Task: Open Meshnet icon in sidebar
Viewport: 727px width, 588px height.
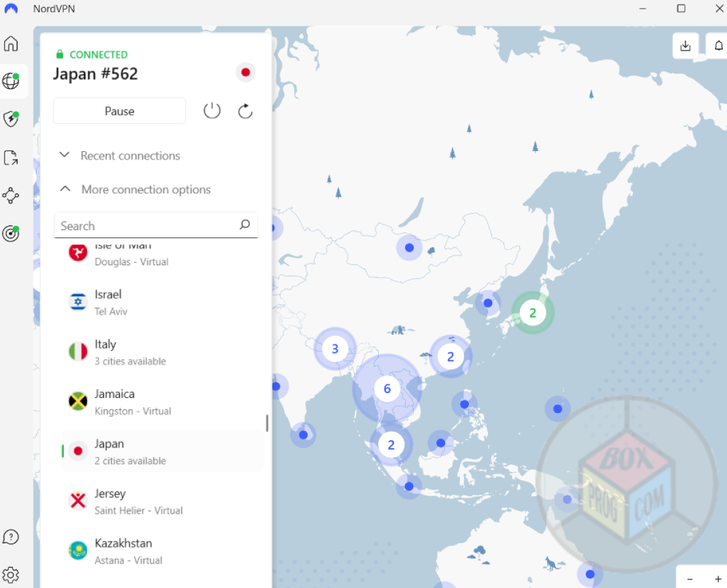Action: click(x=11, y=196)
